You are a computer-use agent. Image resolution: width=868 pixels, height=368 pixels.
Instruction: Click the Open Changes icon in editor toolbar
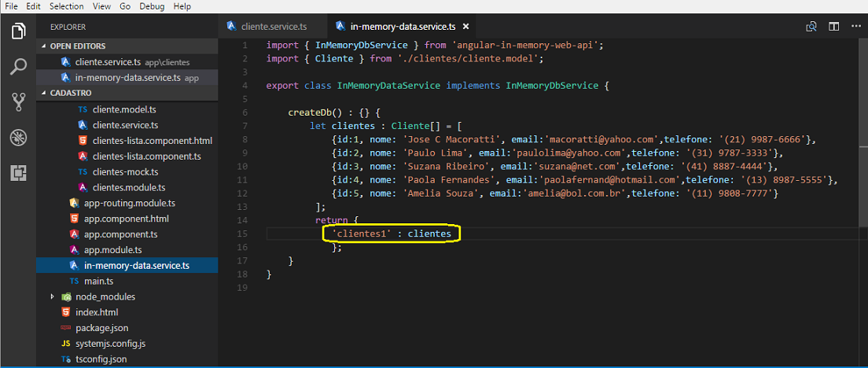pos(811,27)
